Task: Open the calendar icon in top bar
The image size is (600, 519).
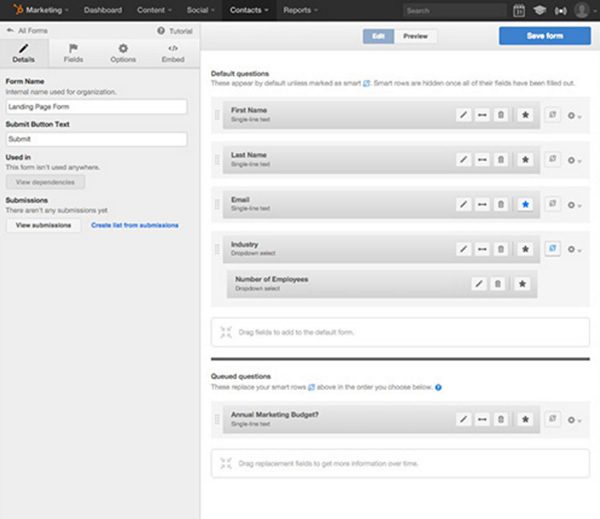Action: pos(519,11)
